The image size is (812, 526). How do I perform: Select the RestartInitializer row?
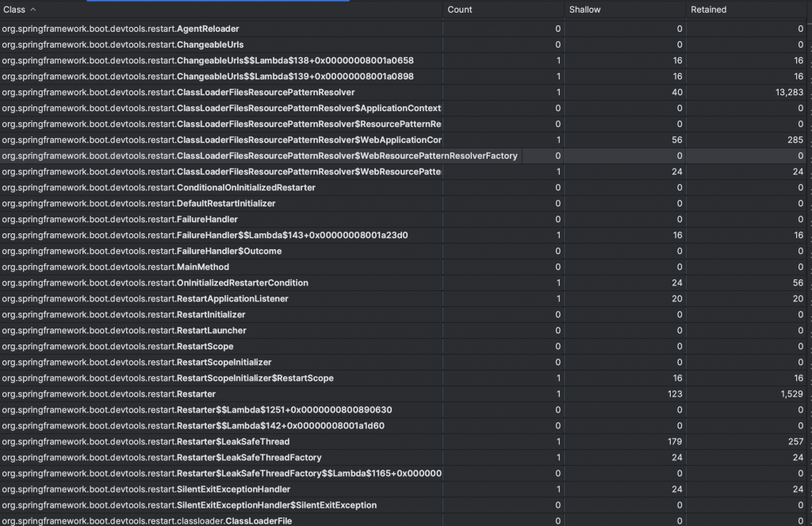[x=404, y=314]
